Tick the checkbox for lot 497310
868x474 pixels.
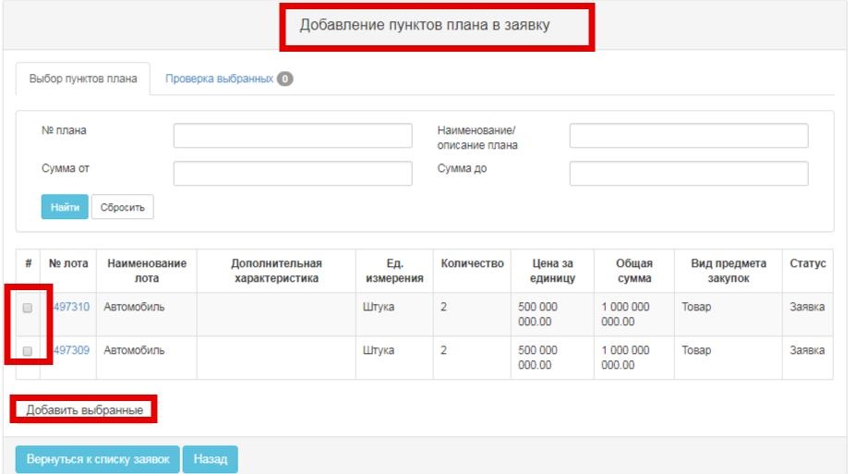click(x=28, y=308)
